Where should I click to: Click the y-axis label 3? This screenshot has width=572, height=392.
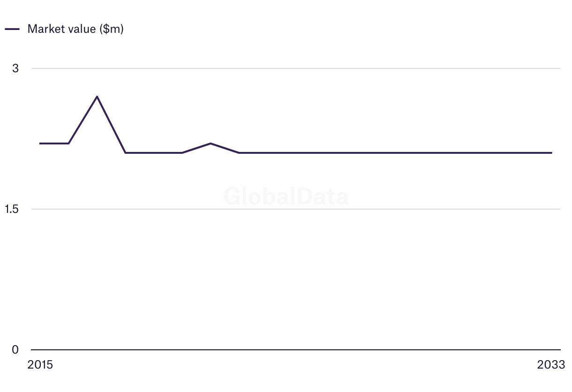point(15,68)
